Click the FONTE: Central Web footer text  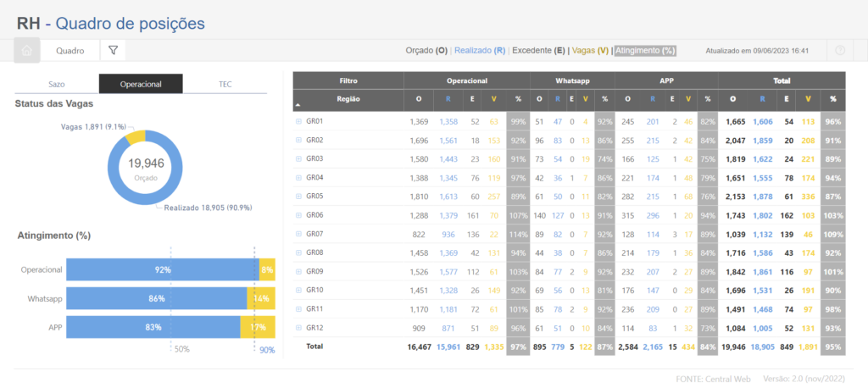click(713, 380)
